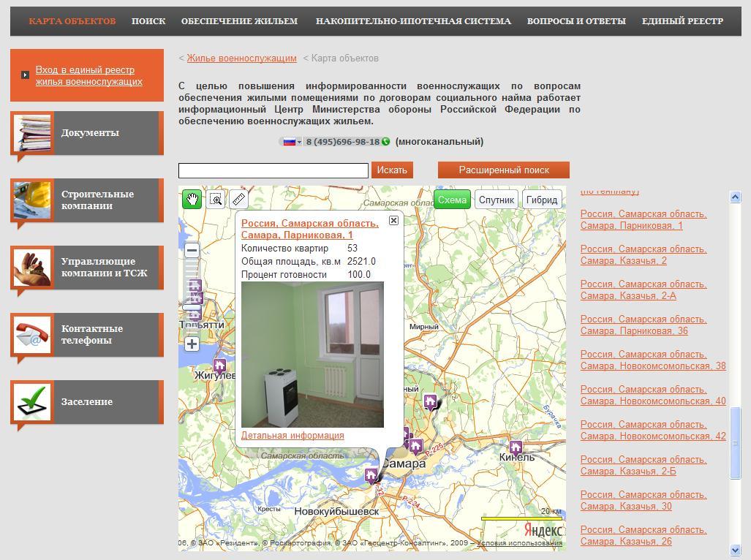Select the Схема map layer
This screenshot has width=751, height=560.
tap(452, 200)
